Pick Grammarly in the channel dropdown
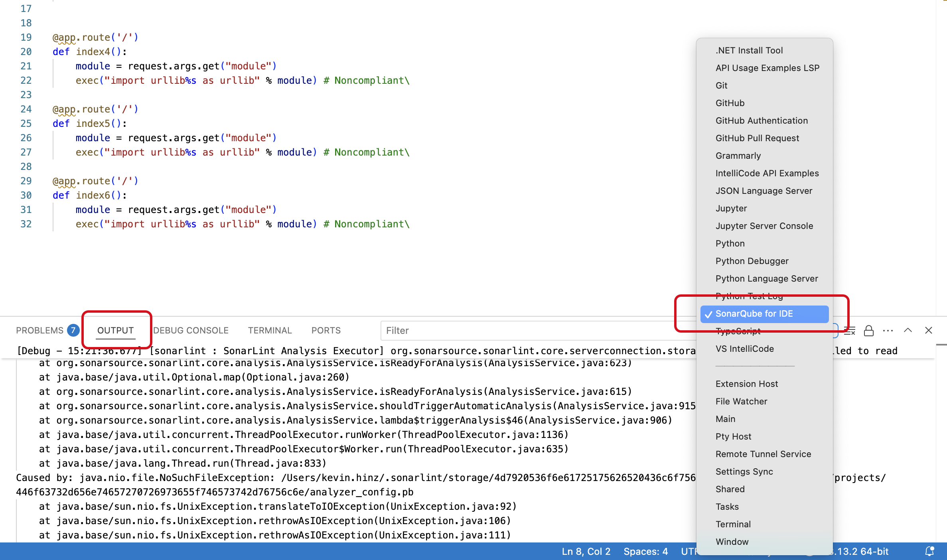 click(764, 156)
